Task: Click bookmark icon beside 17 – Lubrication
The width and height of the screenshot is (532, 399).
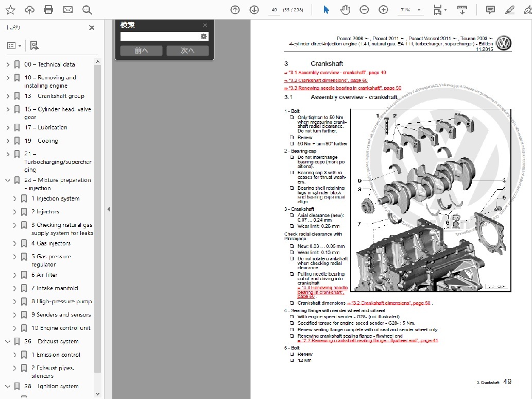Action: click(17, 128)
